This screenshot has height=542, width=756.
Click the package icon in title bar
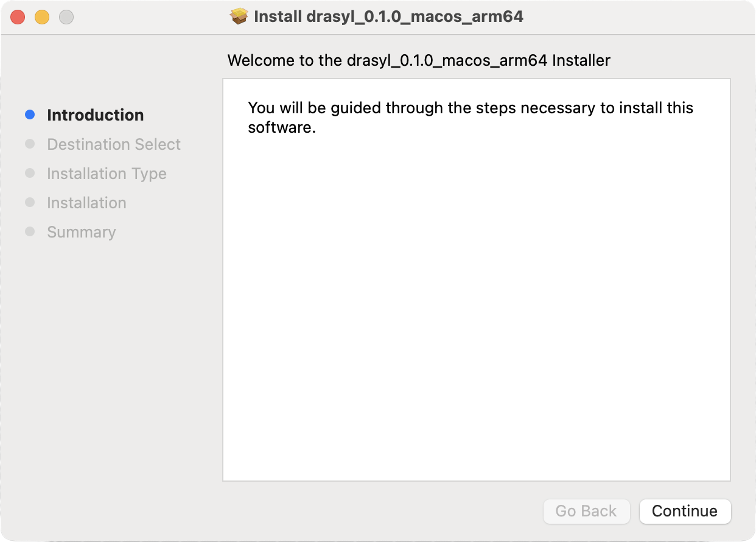pos(239,16)
